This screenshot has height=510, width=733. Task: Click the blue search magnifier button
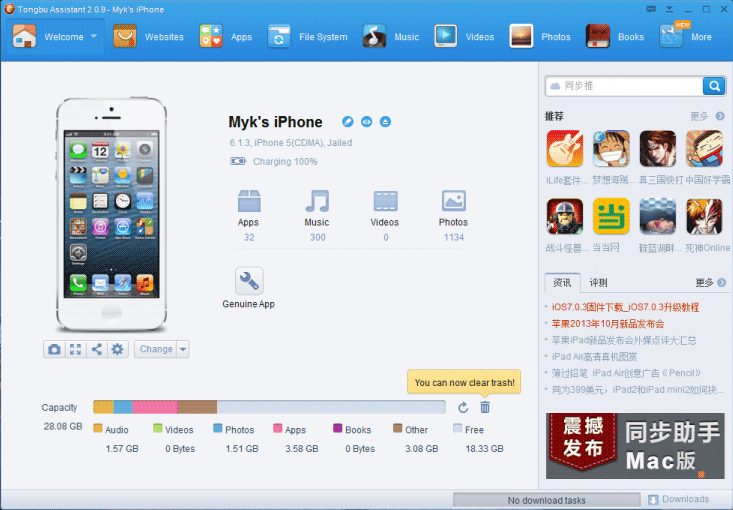coord(714,86)
